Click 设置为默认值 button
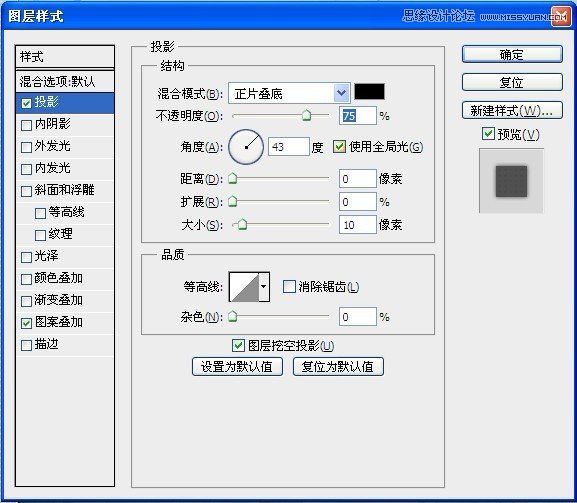 click(x=237, y=366)
